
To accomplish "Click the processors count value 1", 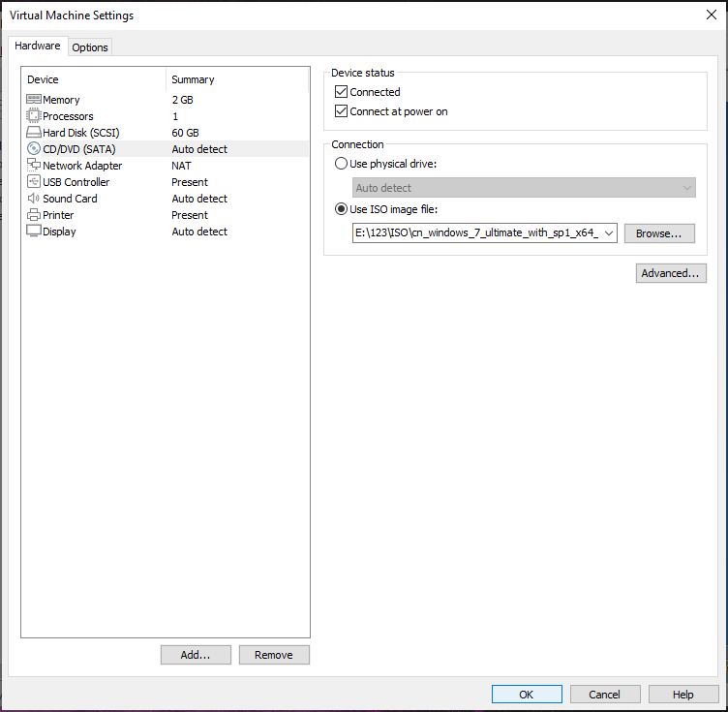I will click(x=175, y=116).
